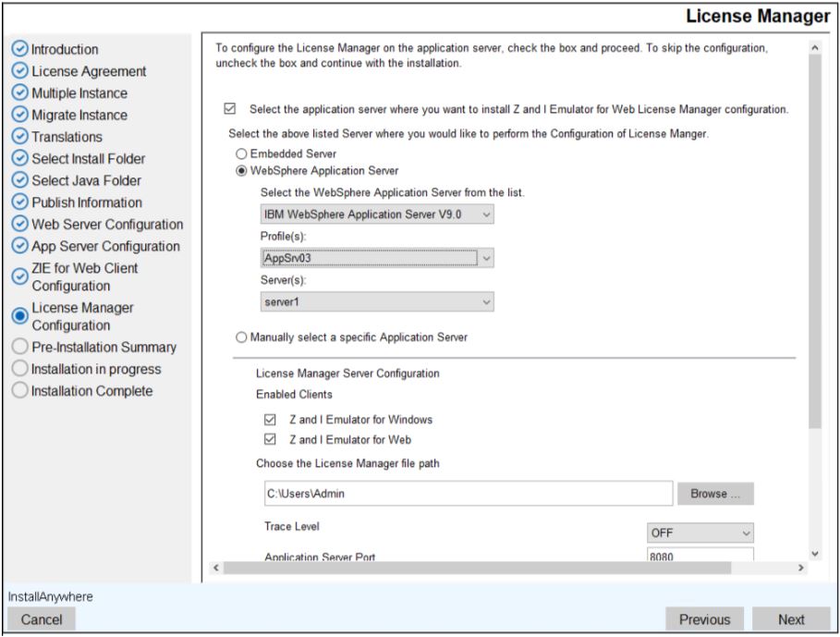Open the Server(s) server1 dropdown
The image size is (840, 637).
(377, 301)
